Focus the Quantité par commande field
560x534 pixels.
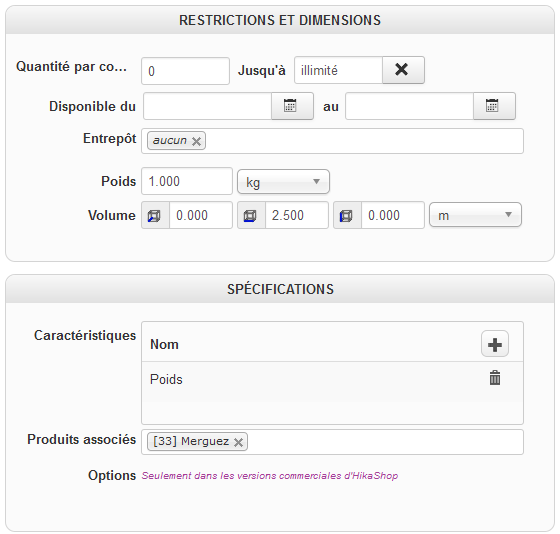[185, 71]
